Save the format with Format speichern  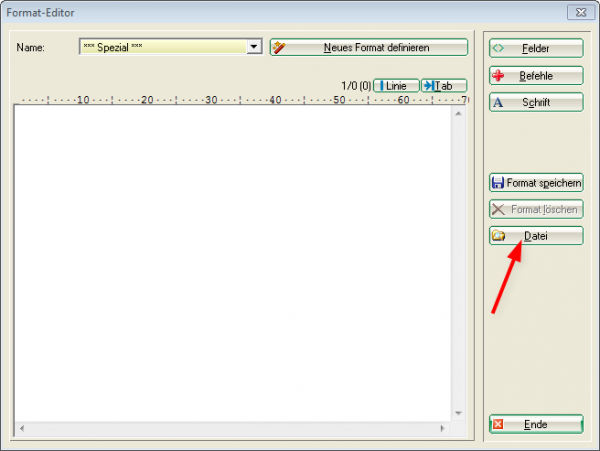click(x=536, y=182)
